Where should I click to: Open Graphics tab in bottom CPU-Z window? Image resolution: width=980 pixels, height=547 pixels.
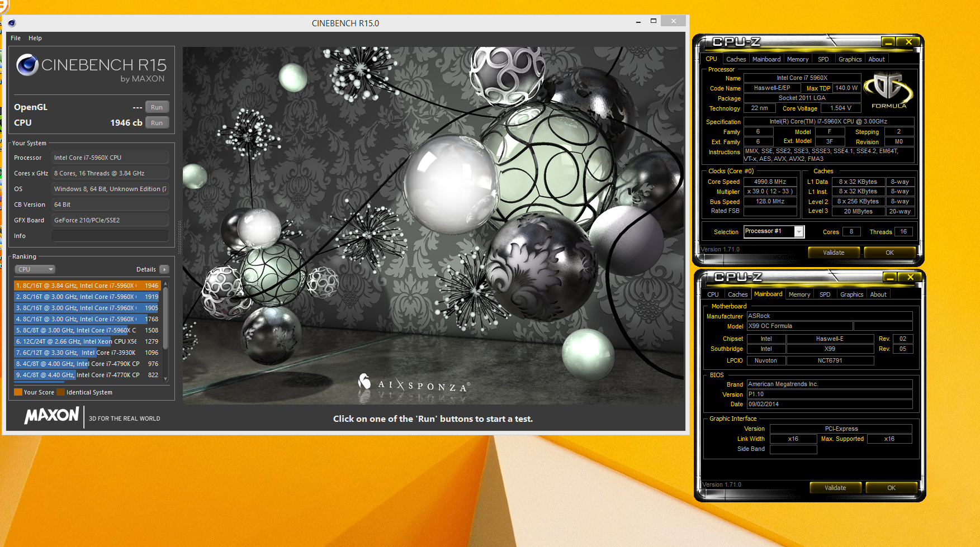click(852, 294)
